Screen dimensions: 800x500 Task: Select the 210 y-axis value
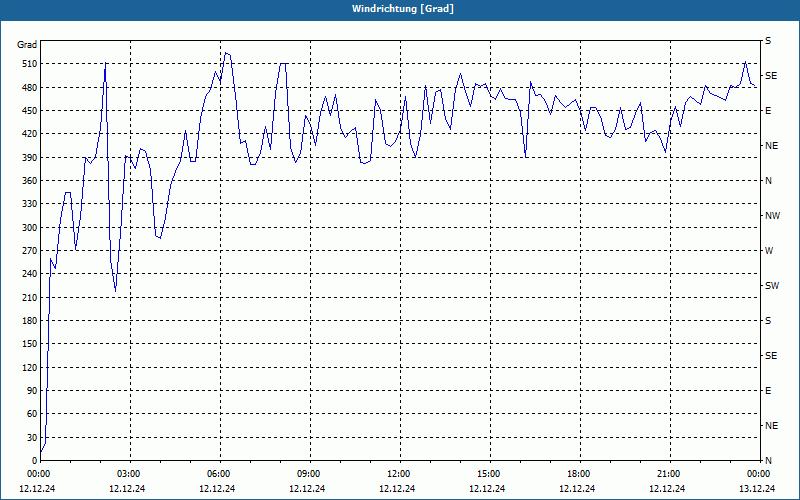click(30, 297)
